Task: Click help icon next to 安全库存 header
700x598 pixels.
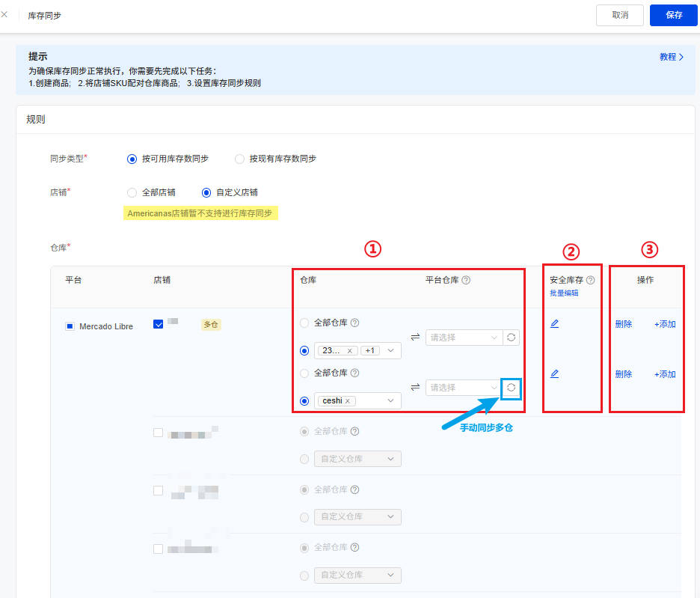Action: pyautogui.click(x=590, y=280)
